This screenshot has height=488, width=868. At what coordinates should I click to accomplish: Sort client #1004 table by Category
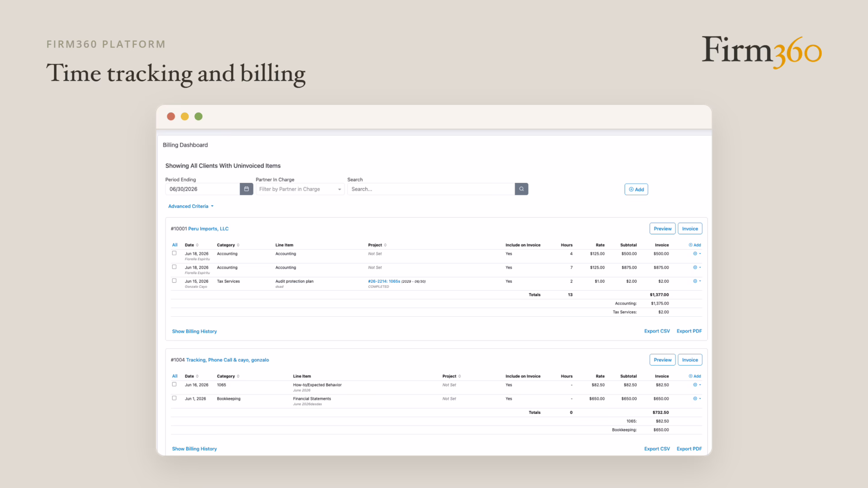click(228, 376)
